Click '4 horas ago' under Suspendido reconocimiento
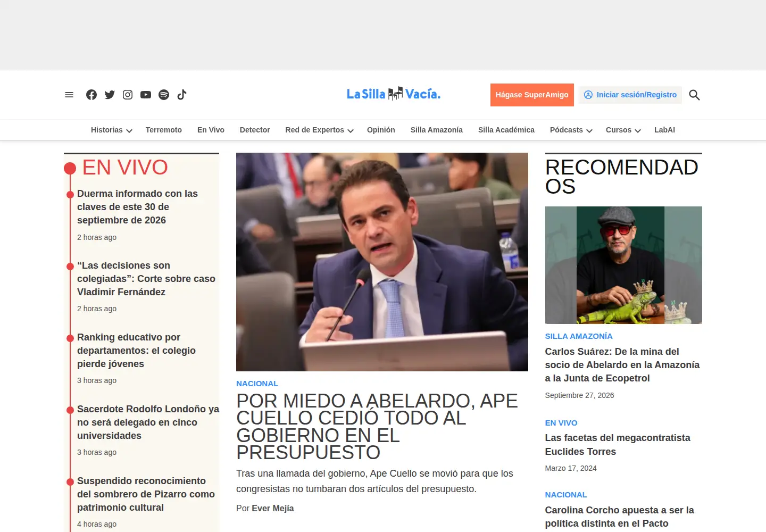Viewport: 766px width, 532px height. tap(97, 524)
